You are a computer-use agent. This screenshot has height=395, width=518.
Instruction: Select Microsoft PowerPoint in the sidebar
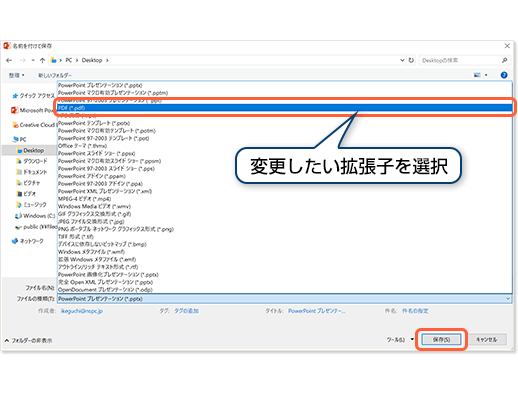[x=33, y=110]
